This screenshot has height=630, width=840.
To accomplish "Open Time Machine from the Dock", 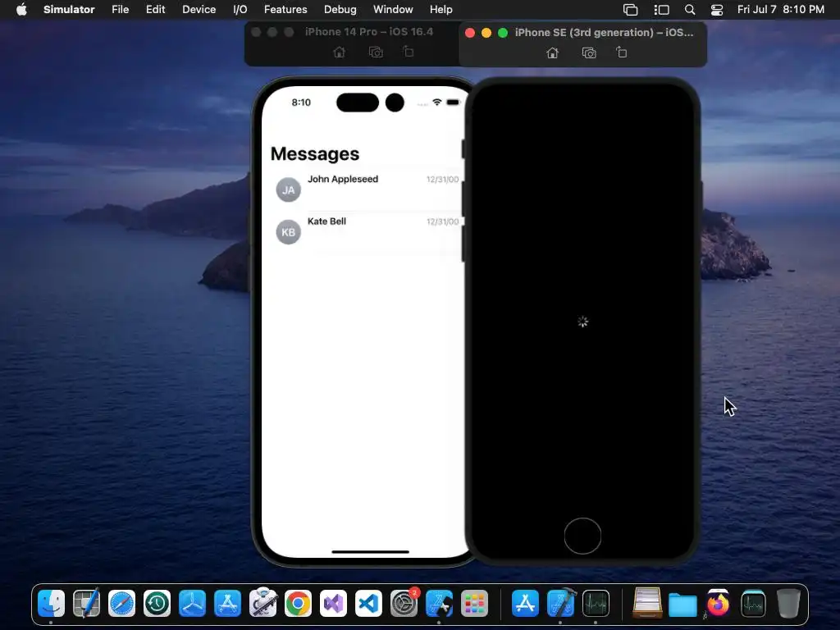I will [x=157, y=603].
